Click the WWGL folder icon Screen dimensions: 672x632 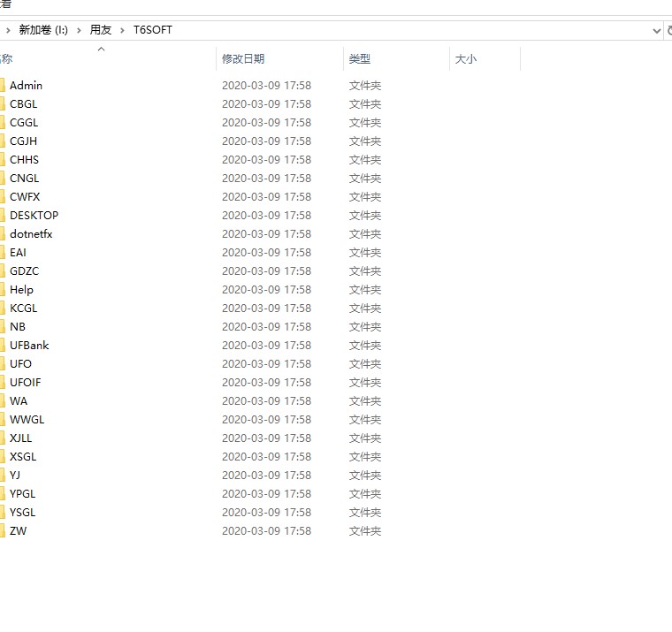2,420
